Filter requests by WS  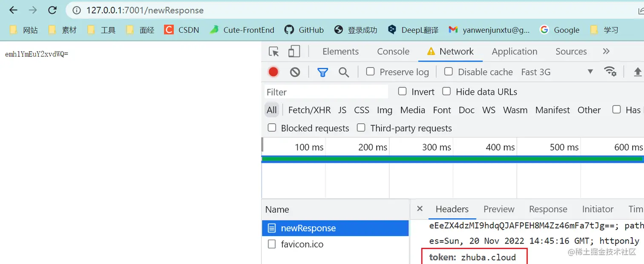tap(489, 110)
